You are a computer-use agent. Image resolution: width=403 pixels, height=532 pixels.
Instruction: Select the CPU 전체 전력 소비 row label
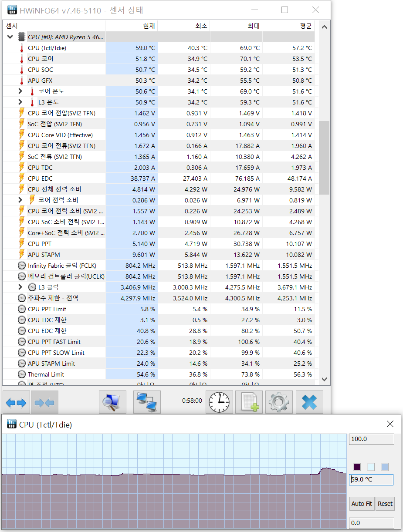(x=54, y=189)
